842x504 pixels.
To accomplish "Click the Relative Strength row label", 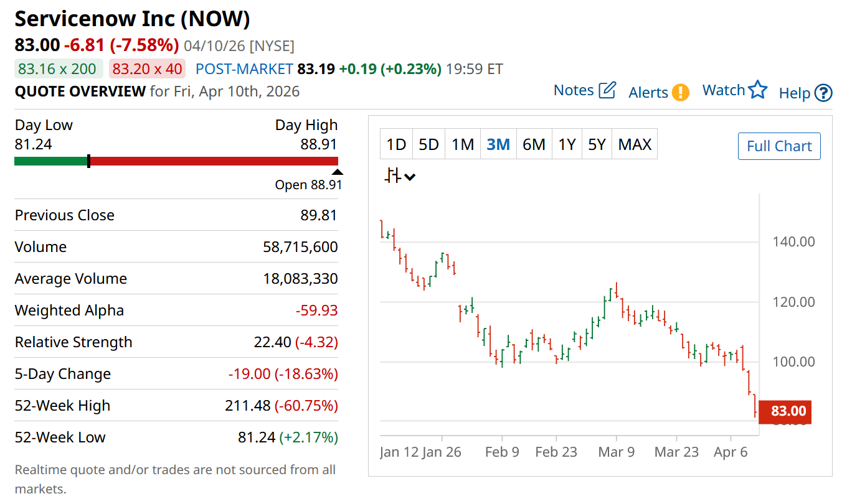I will 73,342.
